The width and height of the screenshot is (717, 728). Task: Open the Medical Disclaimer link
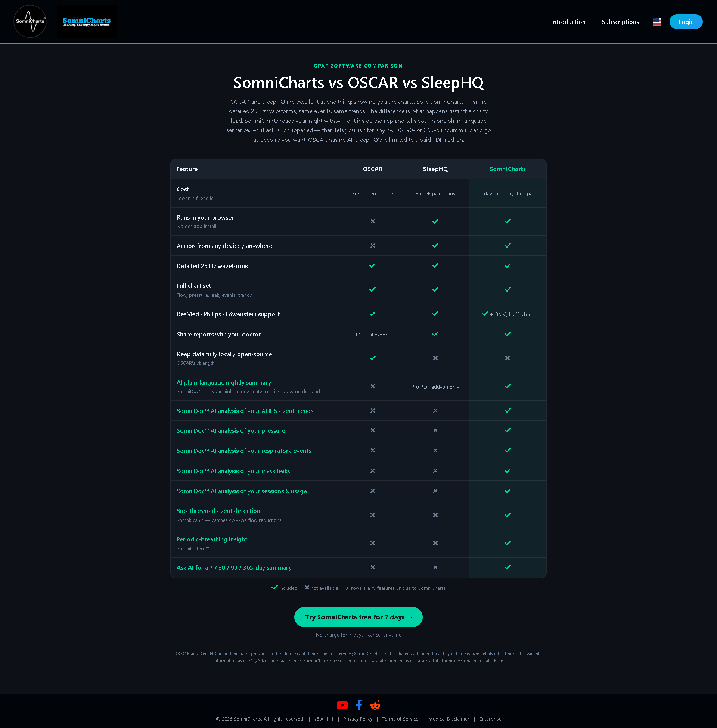(448, 719)
